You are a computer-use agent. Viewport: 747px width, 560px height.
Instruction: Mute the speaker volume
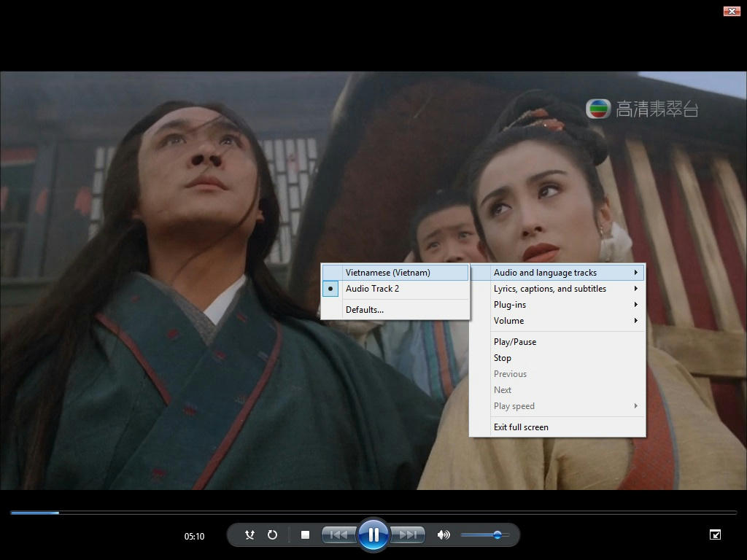[443, 534]
